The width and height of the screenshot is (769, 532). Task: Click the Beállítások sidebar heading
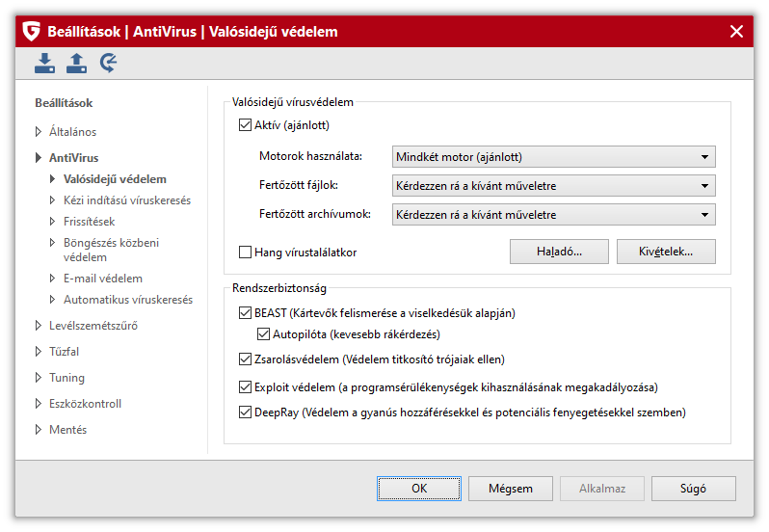64,103
